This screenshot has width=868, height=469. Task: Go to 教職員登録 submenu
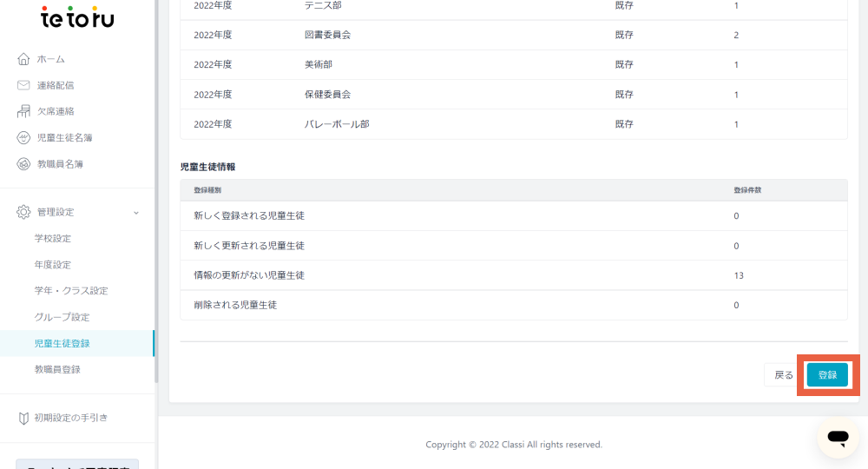[57, 369]
